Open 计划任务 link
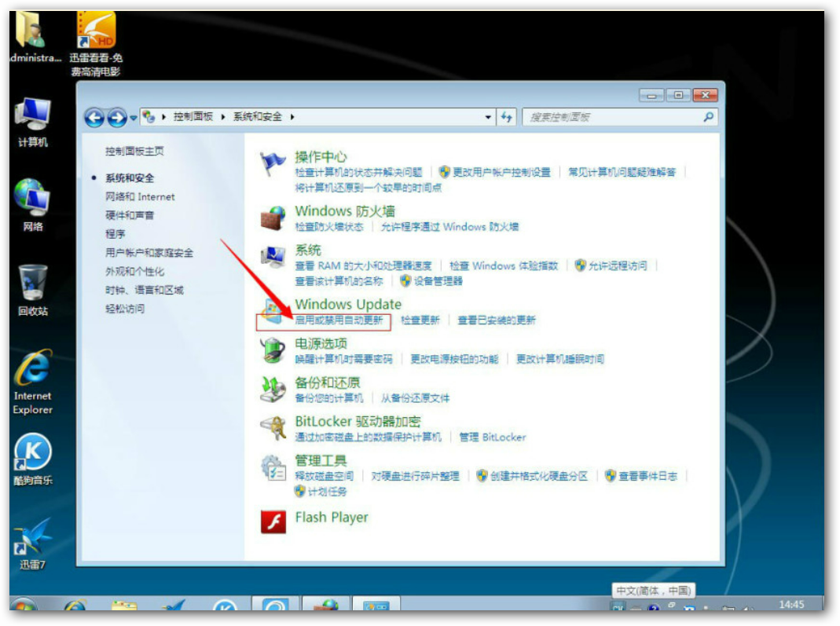This screenshot has height=626, width=840. (328, 492)
